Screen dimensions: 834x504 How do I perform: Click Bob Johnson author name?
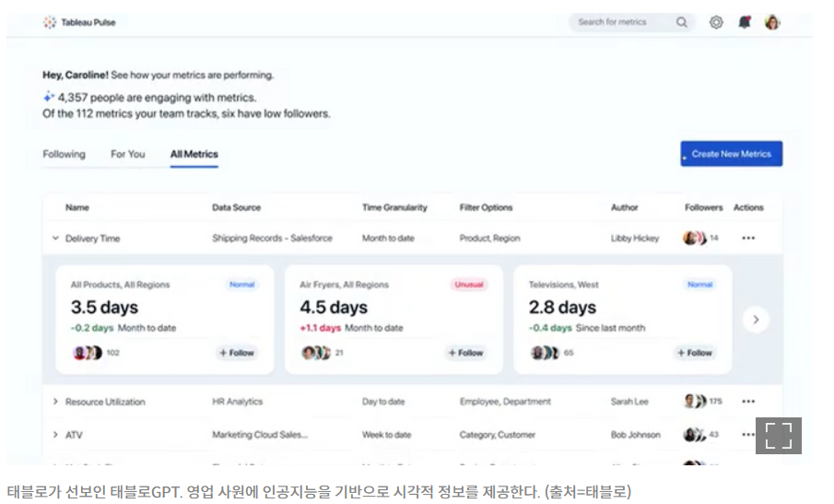pos(635,434)
